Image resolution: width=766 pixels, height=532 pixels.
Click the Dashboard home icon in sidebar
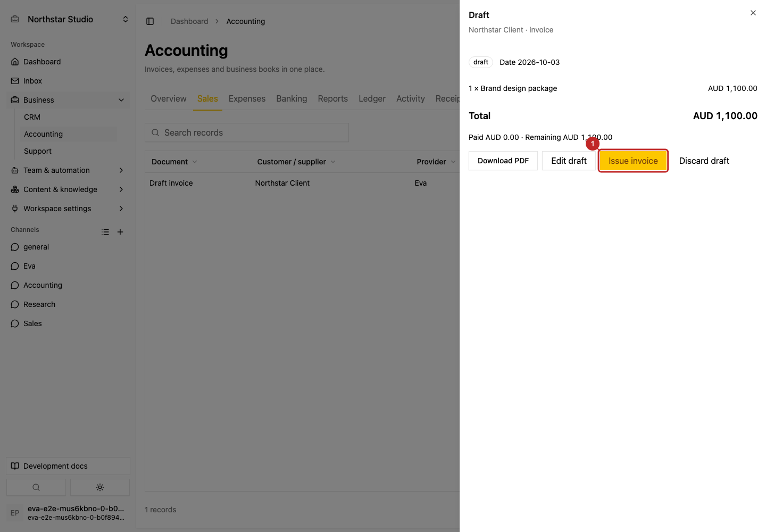[15, 62]
